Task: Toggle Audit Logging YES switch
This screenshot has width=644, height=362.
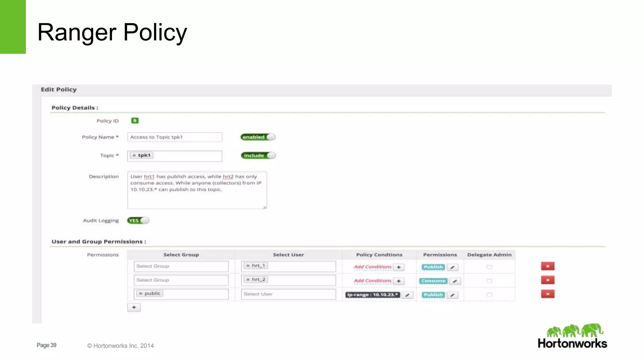Action: coord(138,221)
